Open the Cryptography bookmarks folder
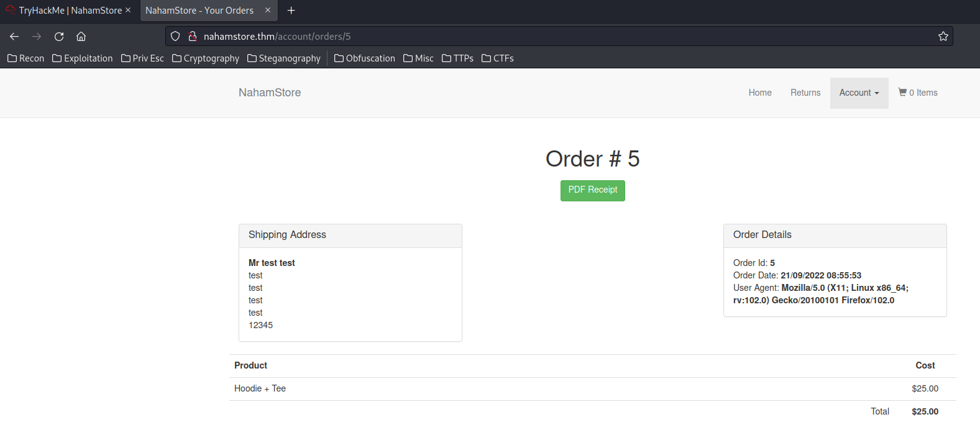The image size is (980, 440). tap(206, 58)
